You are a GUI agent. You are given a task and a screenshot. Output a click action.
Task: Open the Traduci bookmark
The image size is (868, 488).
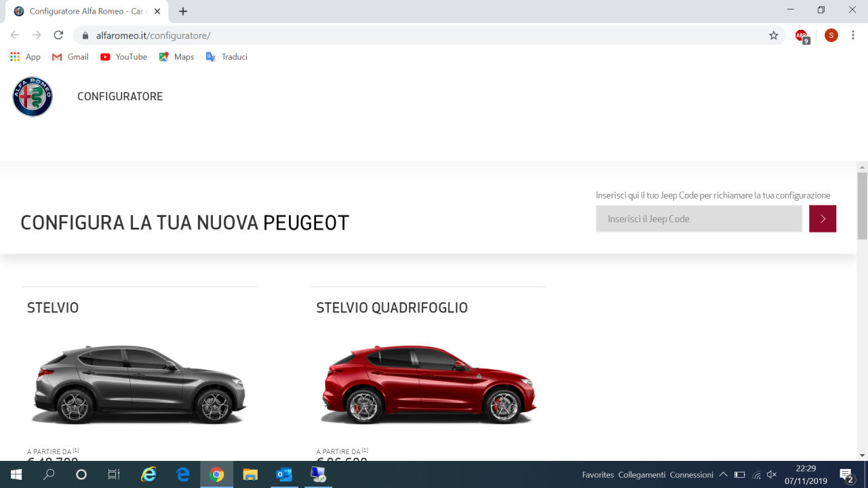[x=226, y=57]
